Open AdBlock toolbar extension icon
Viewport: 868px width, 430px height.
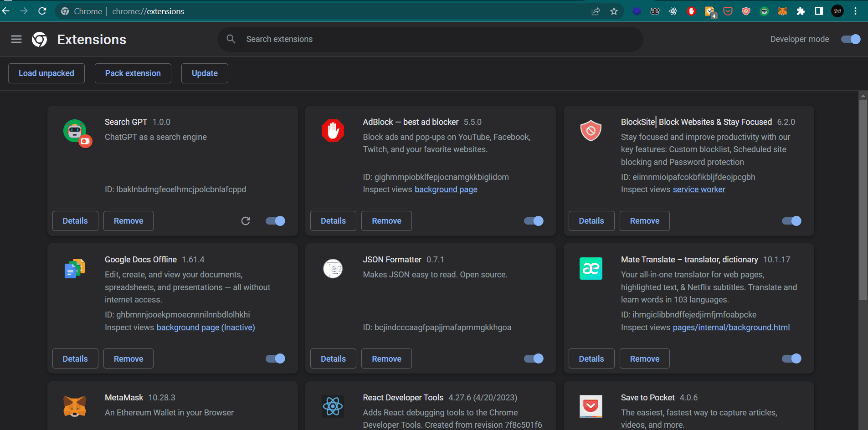pos(691,11)
